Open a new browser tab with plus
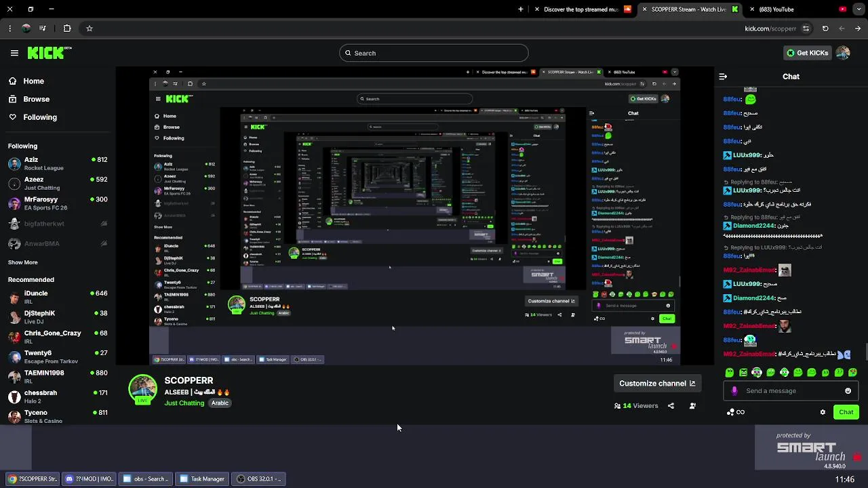The image size is (868, 488). pos(521,9)
